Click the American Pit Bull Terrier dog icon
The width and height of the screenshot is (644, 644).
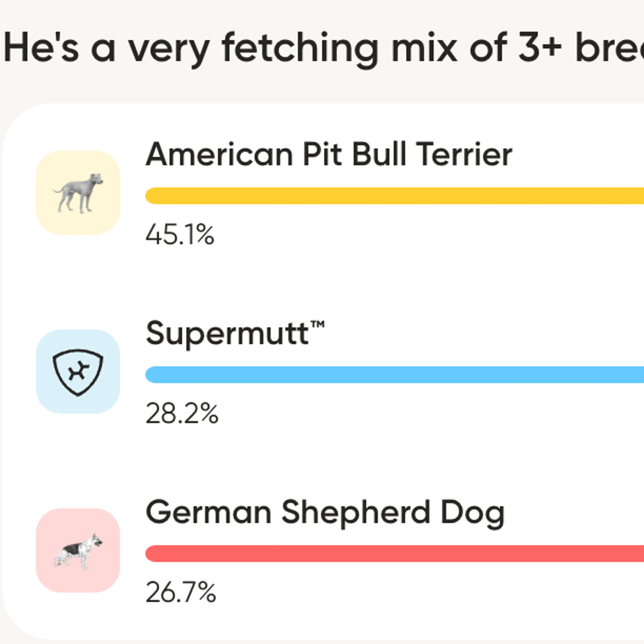tap(78, 193)
